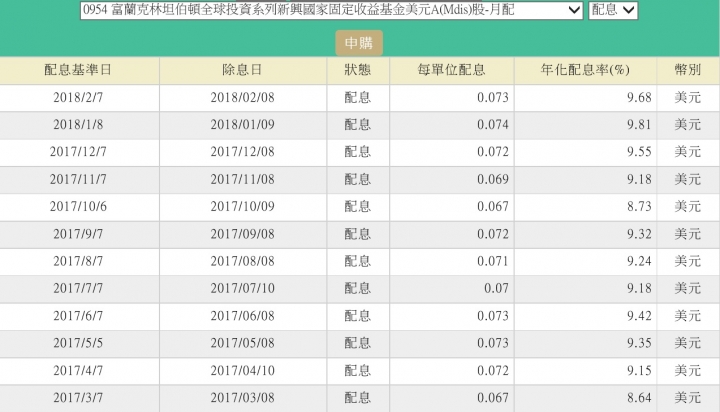
Task: Select ex-dividend date 2017/07/10
Action: tap(242, 288)
